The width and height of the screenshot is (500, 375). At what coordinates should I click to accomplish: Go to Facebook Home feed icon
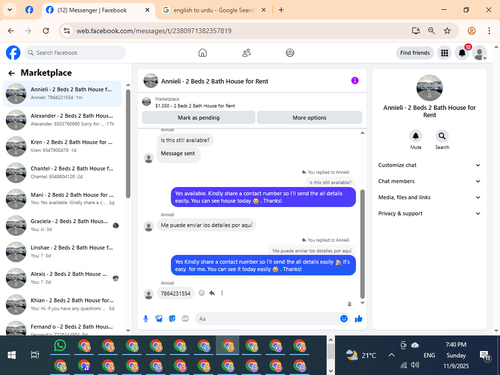203,53
